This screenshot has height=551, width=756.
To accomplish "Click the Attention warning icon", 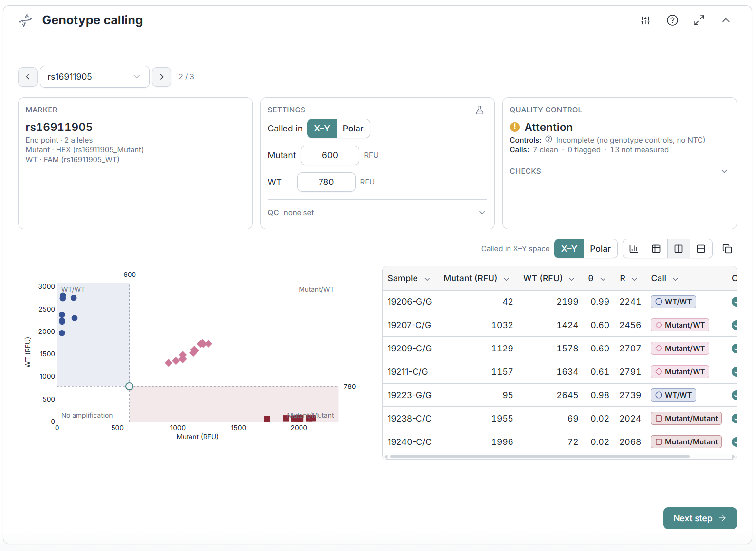I will click(515, 127).
